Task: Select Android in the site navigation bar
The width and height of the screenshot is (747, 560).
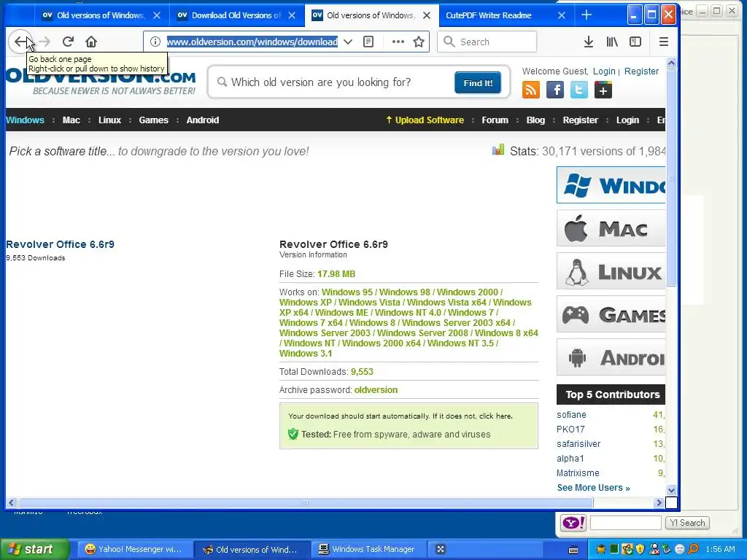Action: coord(203,120)
